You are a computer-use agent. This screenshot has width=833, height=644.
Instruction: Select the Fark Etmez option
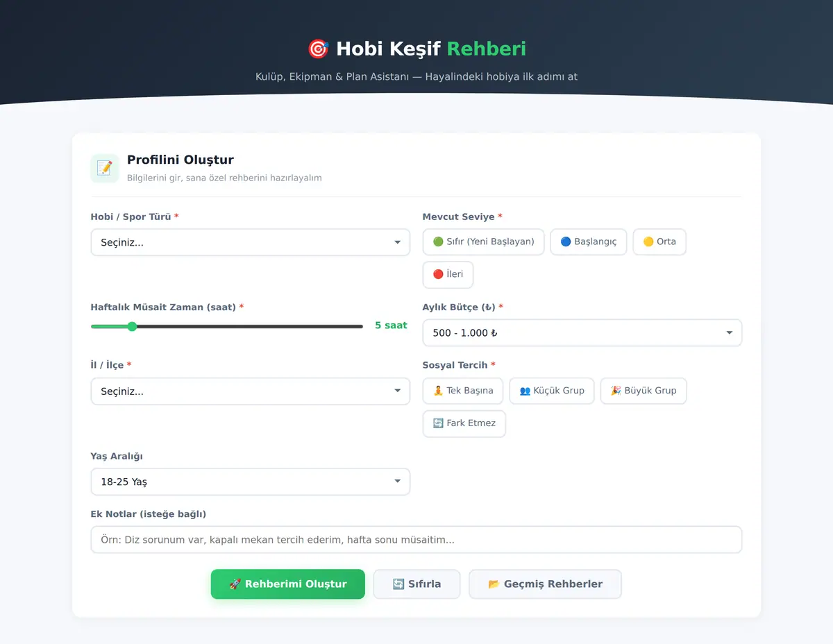(464, 423)
